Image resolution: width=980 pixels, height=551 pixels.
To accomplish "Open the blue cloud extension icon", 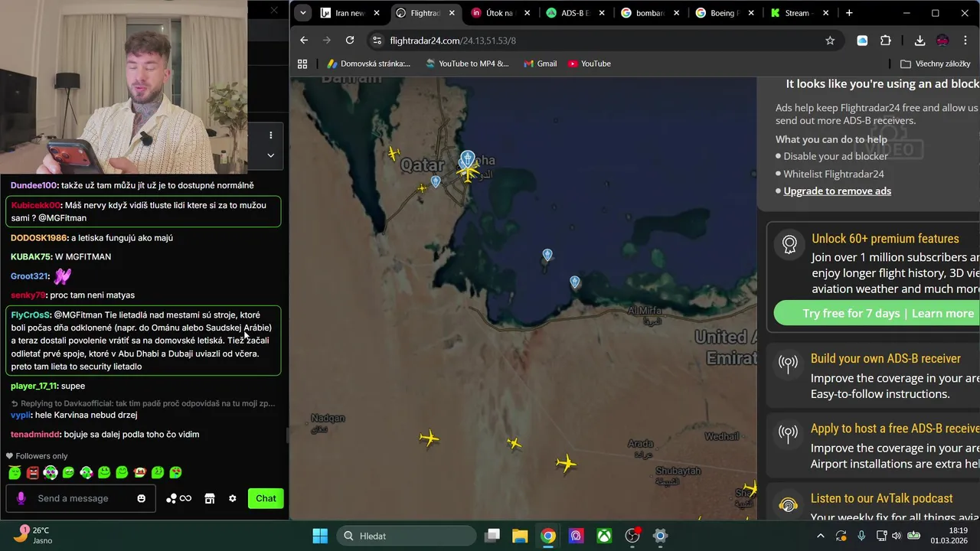I will (x=862, y=41).
